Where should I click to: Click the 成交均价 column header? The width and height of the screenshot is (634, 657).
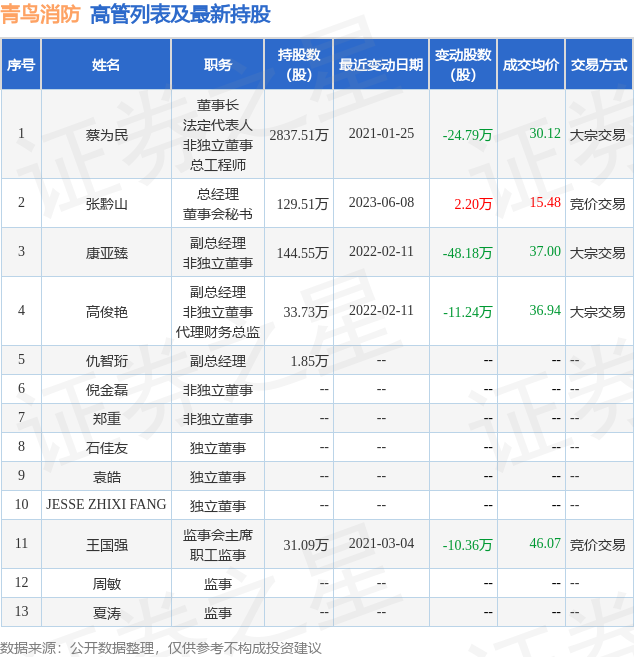(x=531, y=65)
